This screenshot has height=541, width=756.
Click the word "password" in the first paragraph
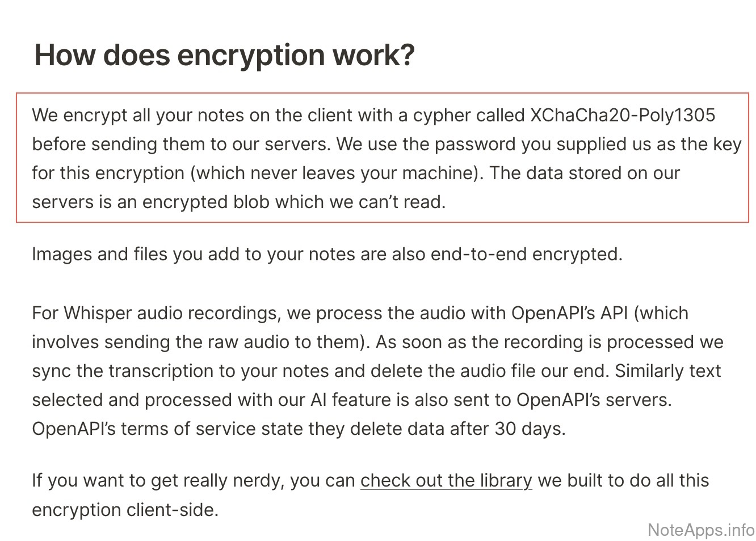[x=475, y=144]
